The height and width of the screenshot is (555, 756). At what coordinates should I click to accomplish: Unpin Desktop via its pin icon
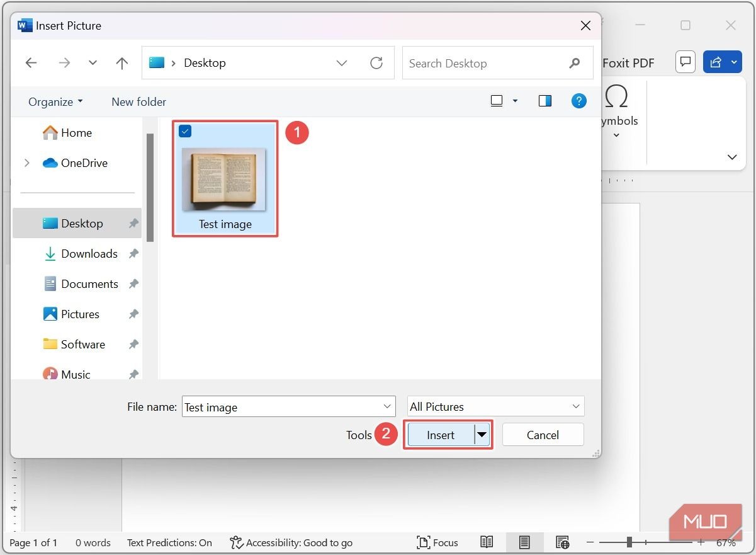133,224
